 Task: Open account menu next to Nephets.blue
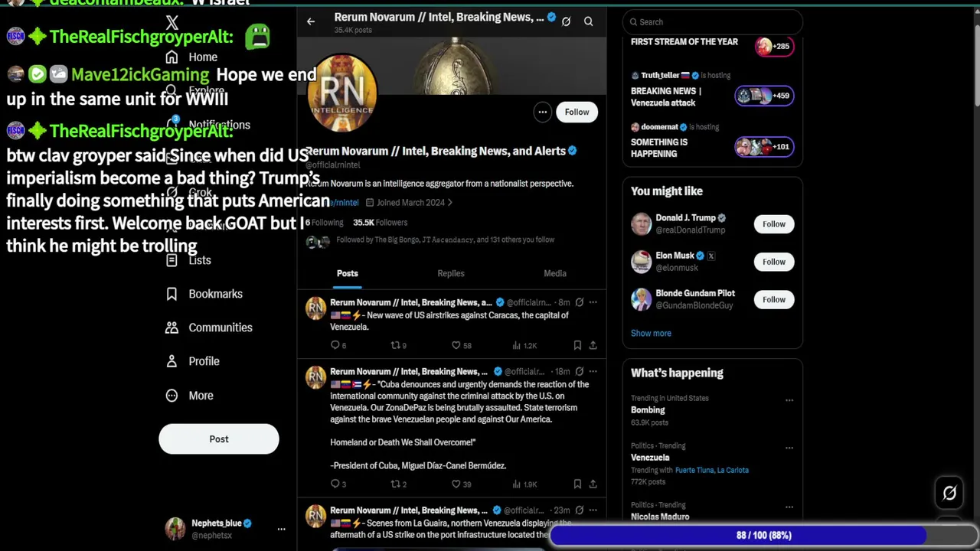tap(281, 529)
